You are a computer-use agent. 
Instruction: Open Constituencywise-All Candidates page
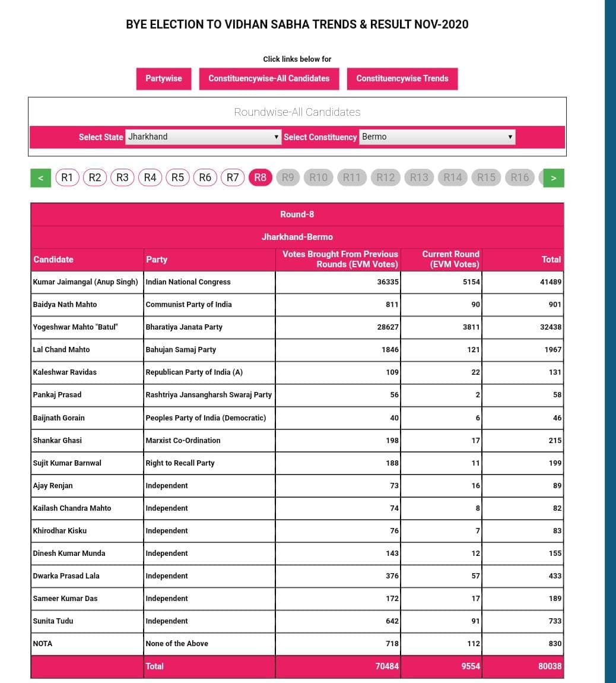269,78
